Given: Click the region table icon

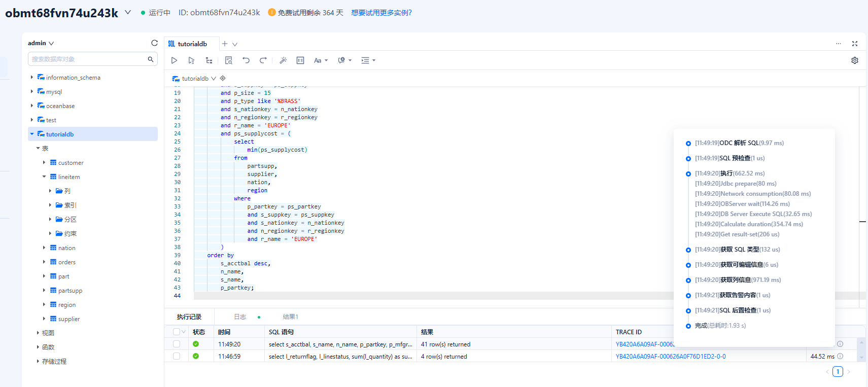Looking at the screenshot, I should (x=53, y=305).
